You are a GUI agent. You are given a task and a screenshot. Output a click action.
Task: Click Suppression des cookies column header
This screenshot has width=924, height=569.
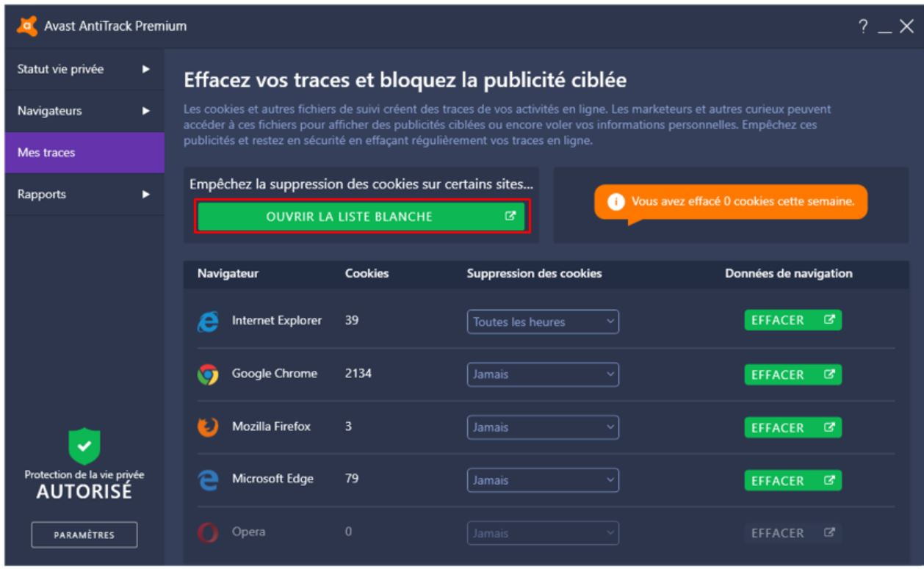pos(534,274)
